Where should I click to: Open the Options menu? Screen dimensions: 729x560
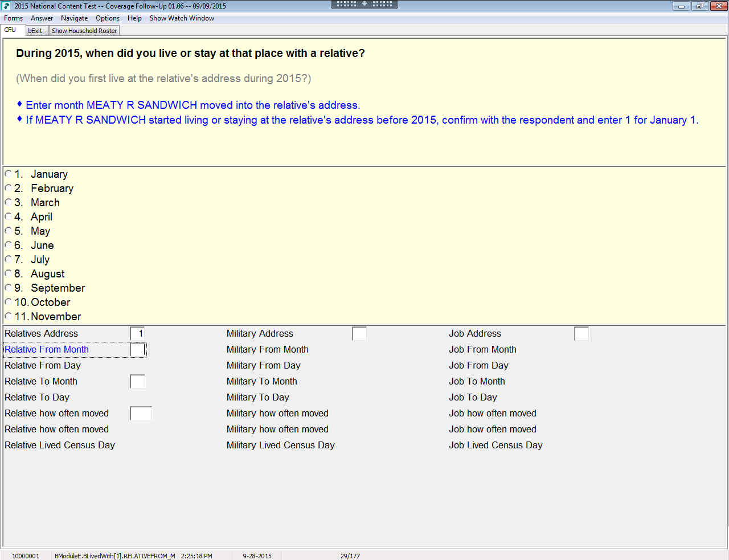click(108, 18)
